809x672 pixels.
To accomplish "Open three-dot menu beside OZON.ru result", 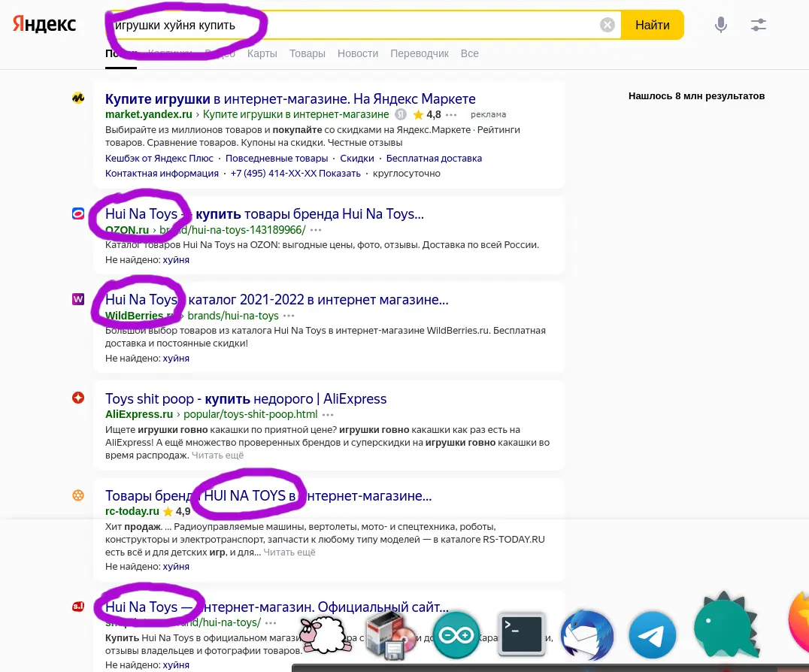I will tap(316, 230).
